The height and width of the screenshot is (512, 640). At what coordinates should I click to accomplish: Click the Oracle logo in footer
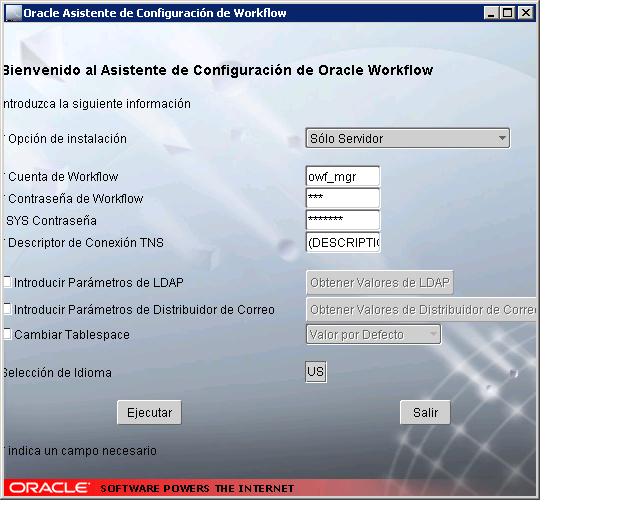pyautogui.click(x=49, y=488)
